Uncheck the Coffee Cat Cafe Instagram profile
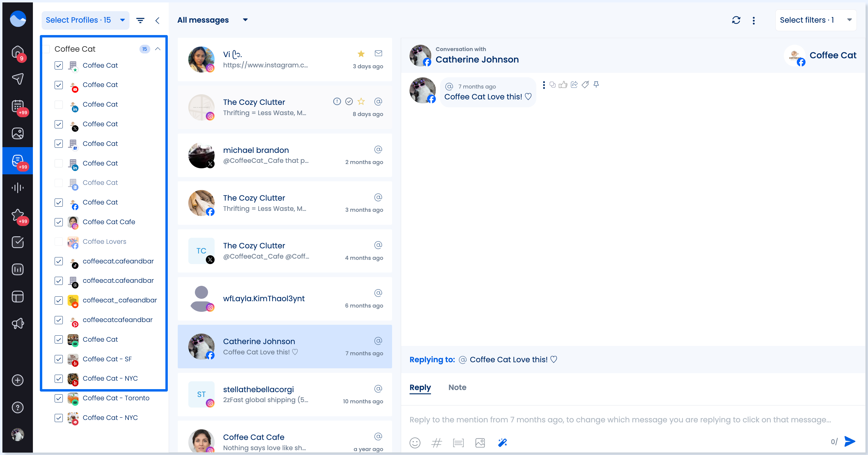The height and width of the screenshot is (455, 868). pos(59,222)
